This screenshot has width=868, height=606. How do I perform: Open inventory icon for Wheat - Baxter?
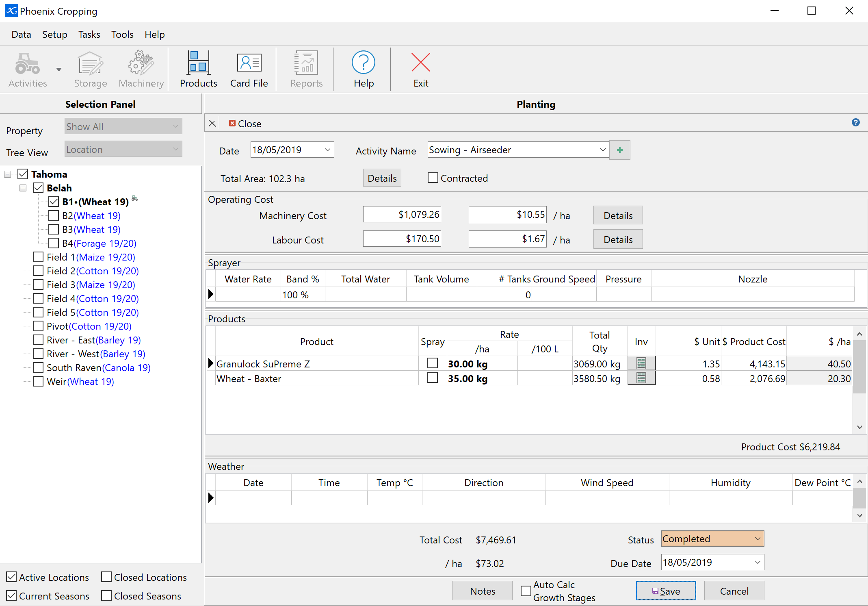click(641, 378)
